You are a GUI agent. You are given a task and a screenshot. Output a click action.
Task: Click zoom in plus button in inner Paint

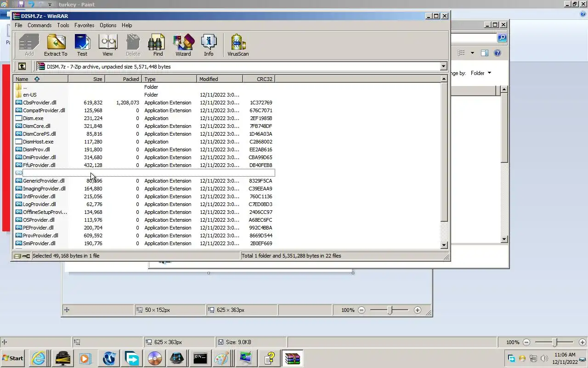[x=417, y=310]
